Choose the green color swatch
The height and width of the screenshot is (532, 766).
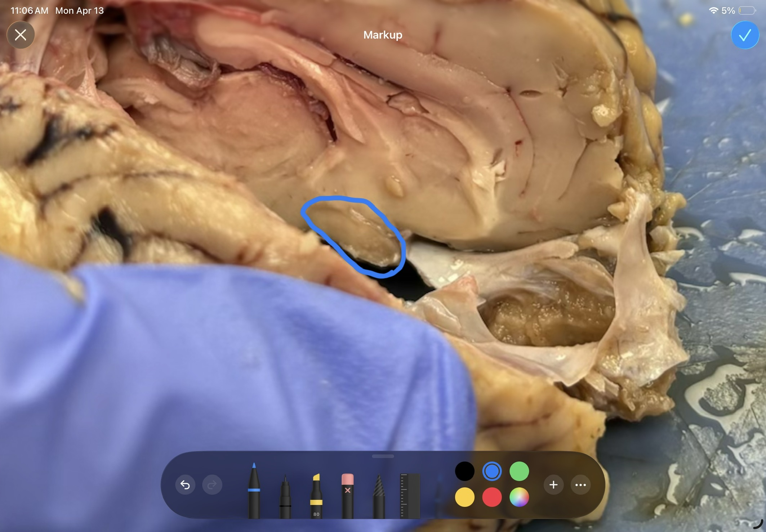tap(519, 471)
